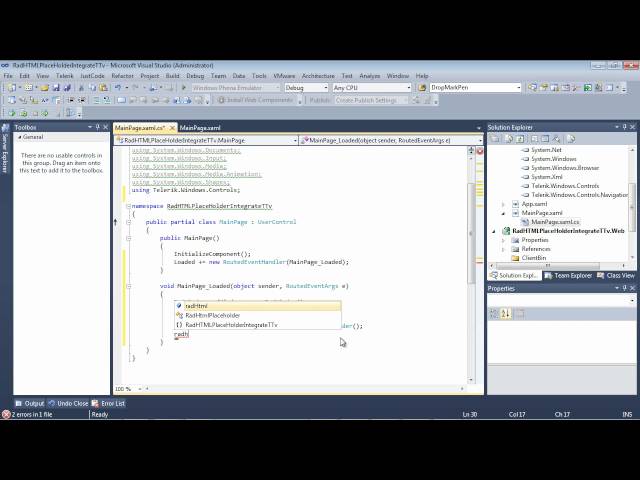This screenshot has height=480, width=640.
Task: Click the Alphabetical sort icon in Properties panel
Action: [x=506, y=313]
